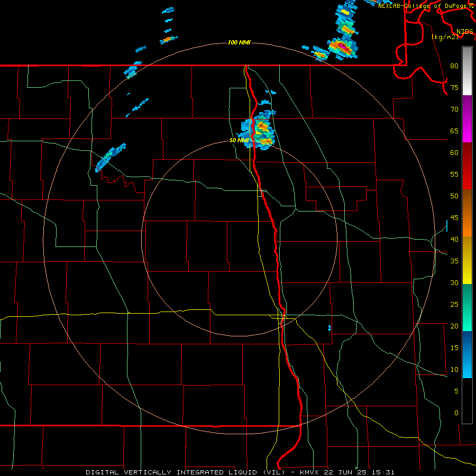
Task: Click the storm cell beside the 50 NMI label
Action: click(x=258, y=131)
